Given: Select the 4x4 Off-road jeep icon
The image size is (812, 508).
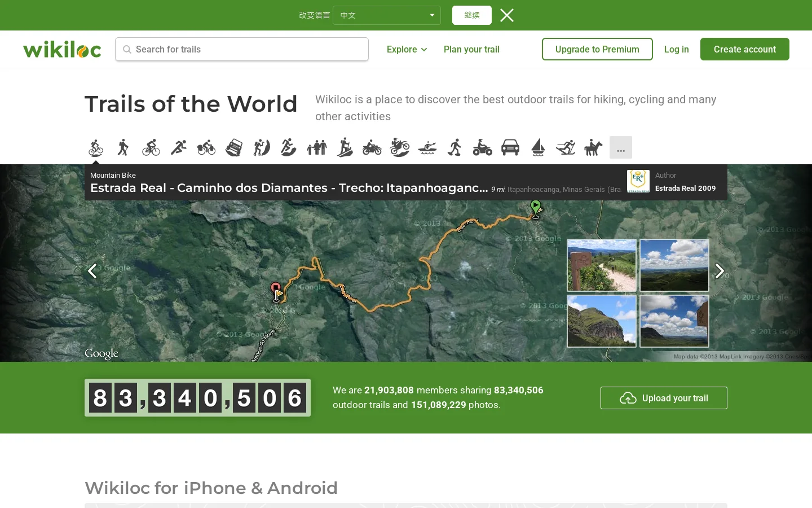Looking at the screenshot, I should coord(234,147).
